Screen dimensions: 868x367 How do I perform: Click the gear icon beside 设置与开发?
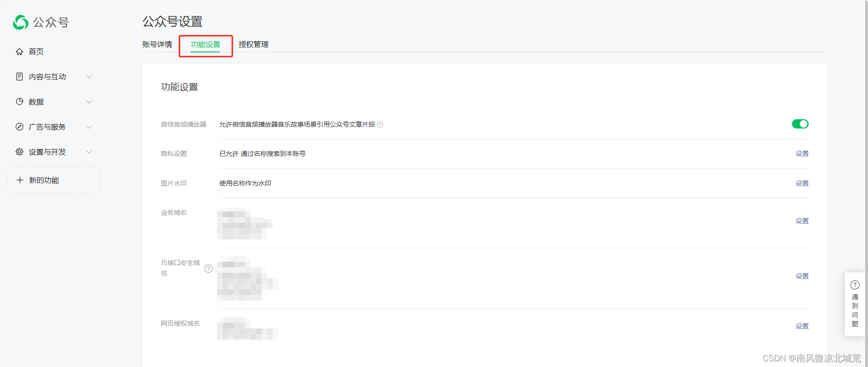click(x=19, y=152)
